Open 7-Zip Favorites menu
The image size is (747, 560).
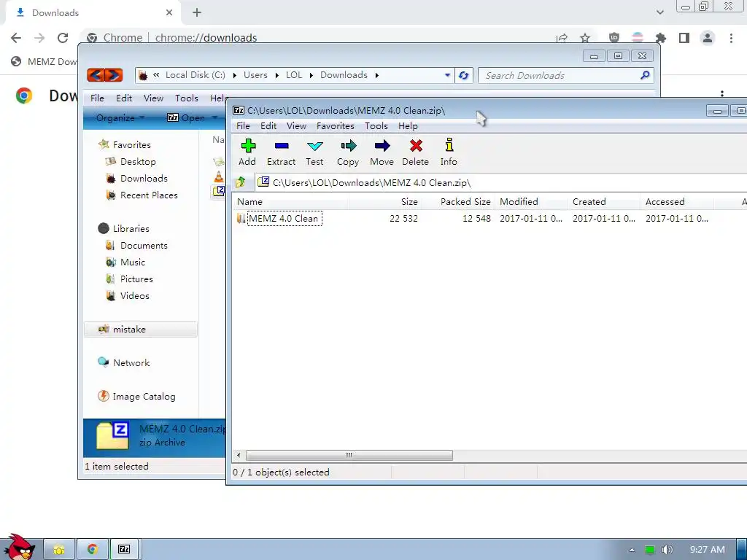click(336, 125)
